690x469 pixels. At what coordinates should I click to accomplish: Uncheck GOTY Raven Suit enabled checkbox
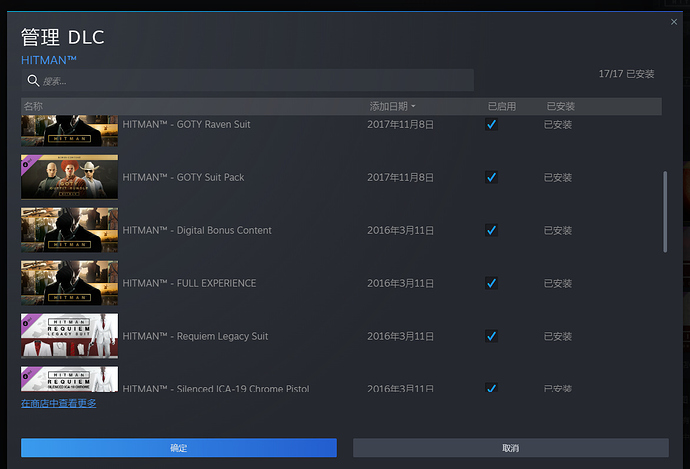[x=492, y=125]
